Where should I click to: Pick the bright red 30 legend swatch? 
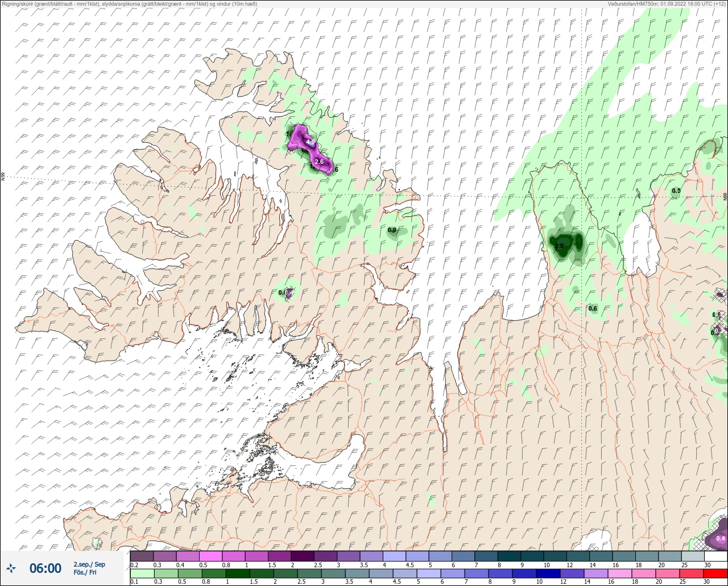[715, 573]
